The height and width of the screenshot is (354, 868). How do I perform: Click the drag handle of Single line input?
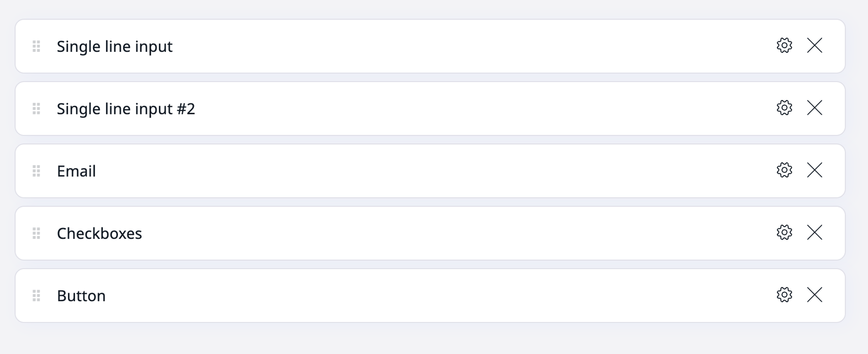tap(36, 46)
